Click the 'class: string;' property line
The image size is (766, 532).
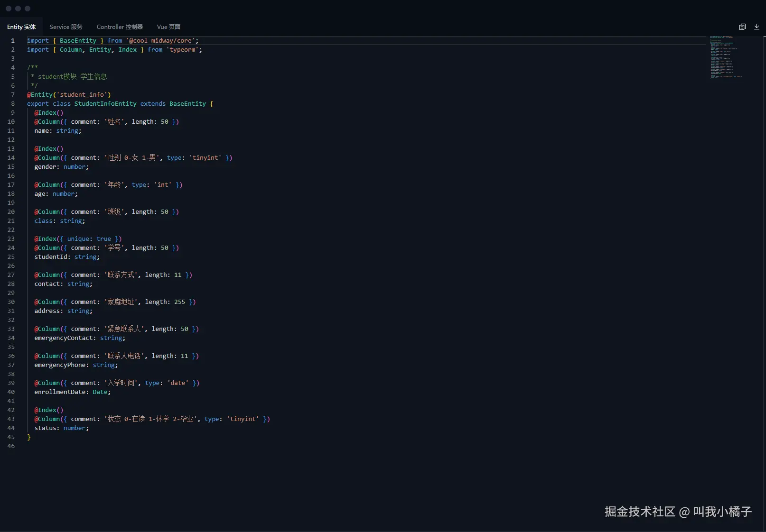pyautogui.click(x=60, y=221)
